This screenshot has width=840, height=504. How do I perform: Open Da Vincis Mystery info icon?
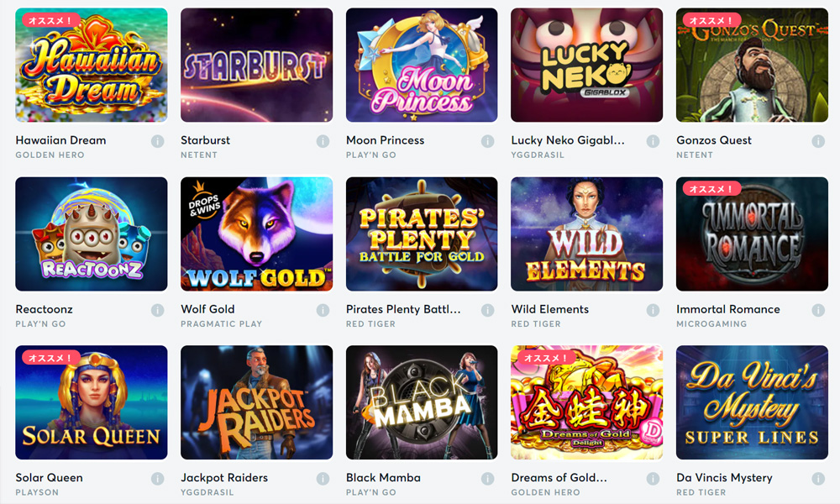pos(818,478)
